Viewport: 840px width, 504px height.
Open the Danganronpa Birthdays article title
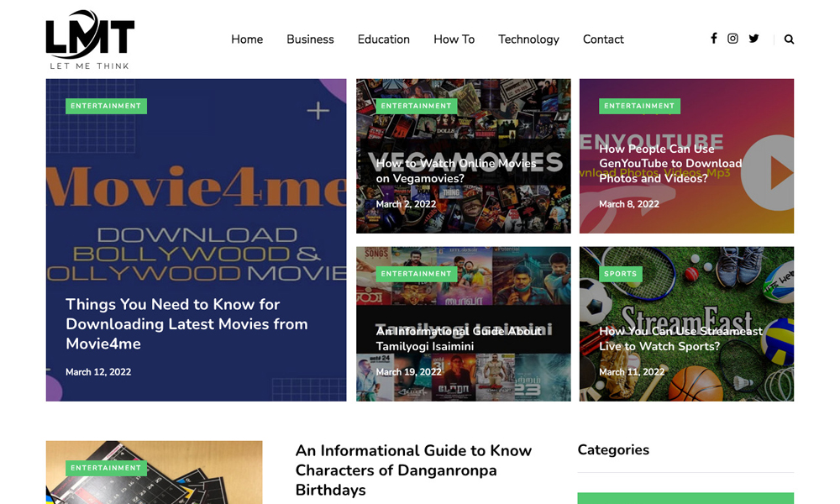pos(413,470)
